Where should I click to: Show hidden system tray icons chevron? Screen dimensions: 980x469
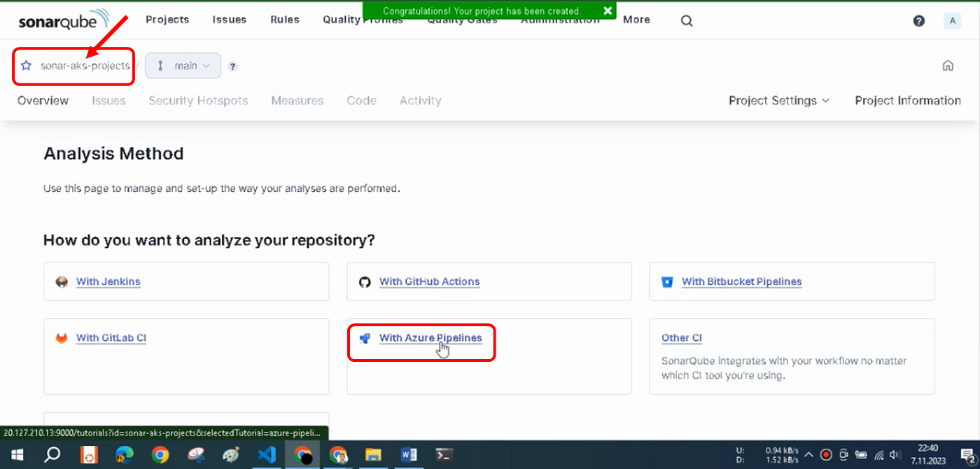pos(808,454)
